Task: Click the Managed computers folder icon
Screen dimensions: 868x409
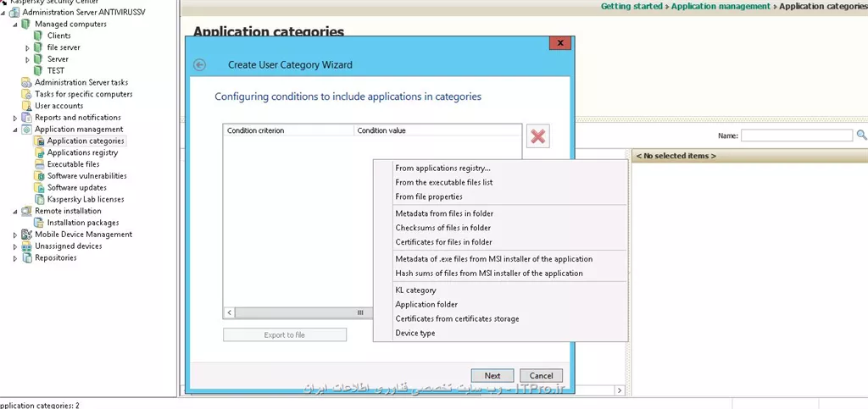Action: click(26, 24)
